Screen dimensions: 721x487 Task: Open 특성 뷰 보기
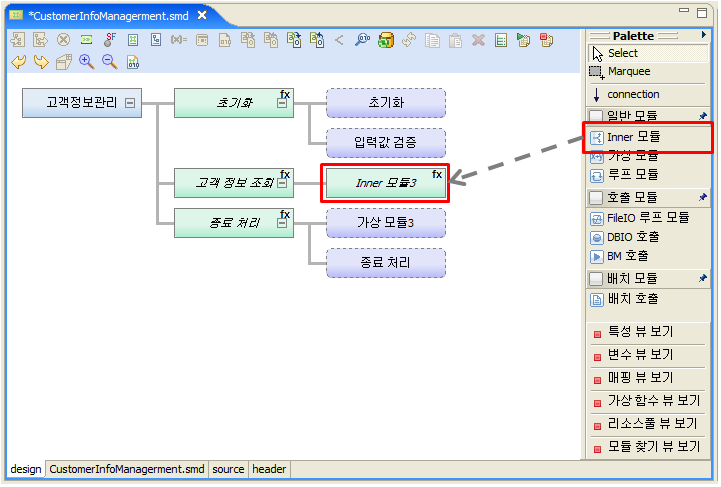[648, 332]
